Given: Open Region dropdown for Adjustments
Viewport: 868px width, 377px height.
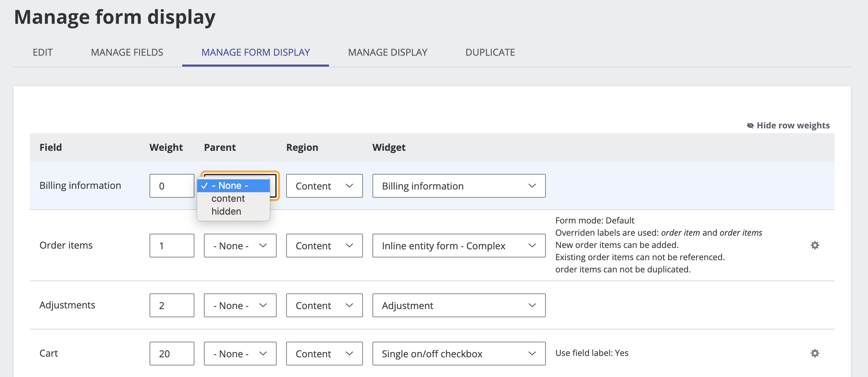Looking at the screenshot, I should click(324, 305).
